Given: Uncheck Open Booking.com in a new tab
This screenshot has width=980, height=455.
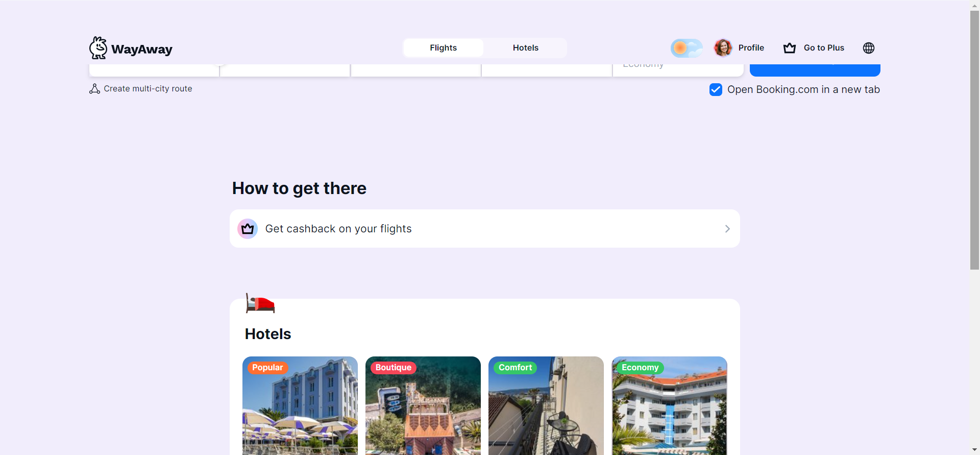Looking at the screenshot, I should (716, 90).
